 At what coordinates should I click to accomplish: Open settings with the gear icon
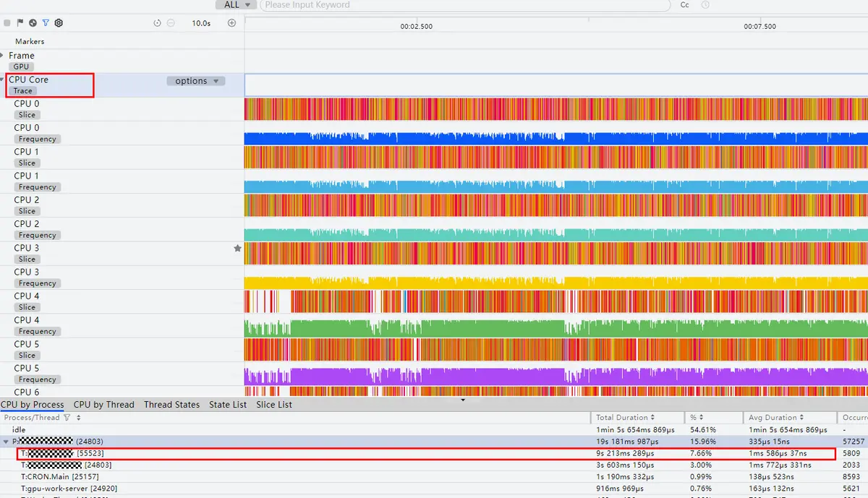pos(59,23)
